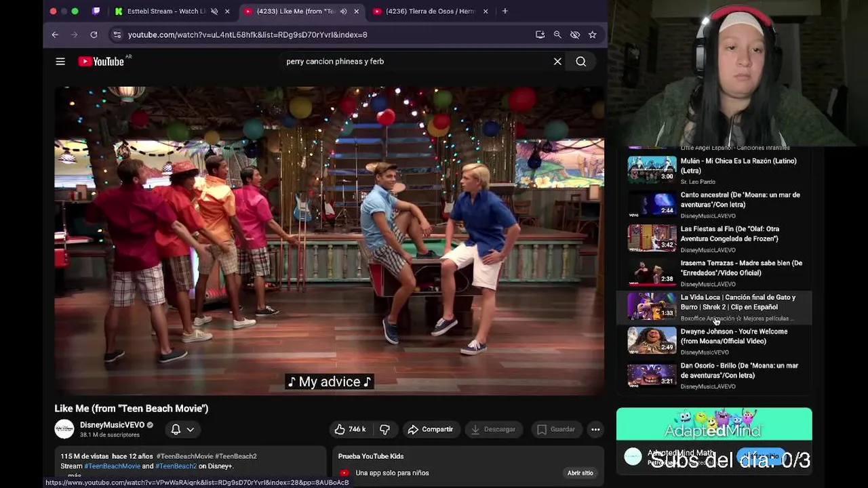Viewport: 868px width, 488px height.
Task: Reload the current page
Action: 94,35
